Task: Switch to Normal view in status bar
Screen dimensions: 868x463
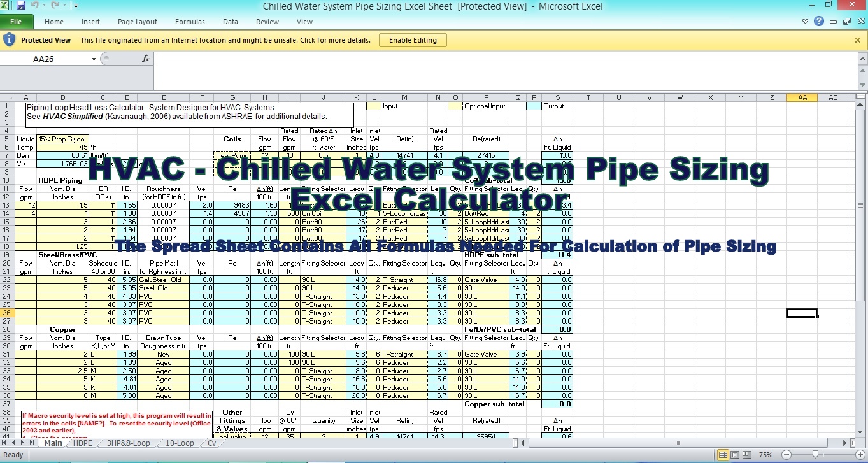Action: pyautogui.click(x=723, y=455)
